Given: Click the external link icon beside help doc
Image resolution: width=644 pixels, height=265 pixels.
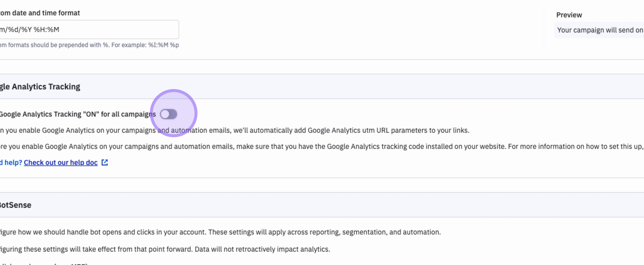Looking at the screenshot, I should (x=105, y=163).
